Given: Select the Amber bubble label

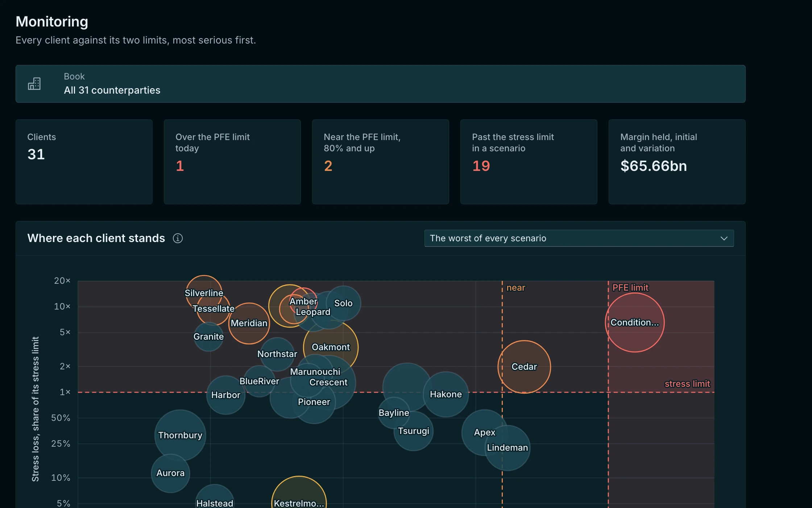Looking at the screenshot, I should pos(303,302).
